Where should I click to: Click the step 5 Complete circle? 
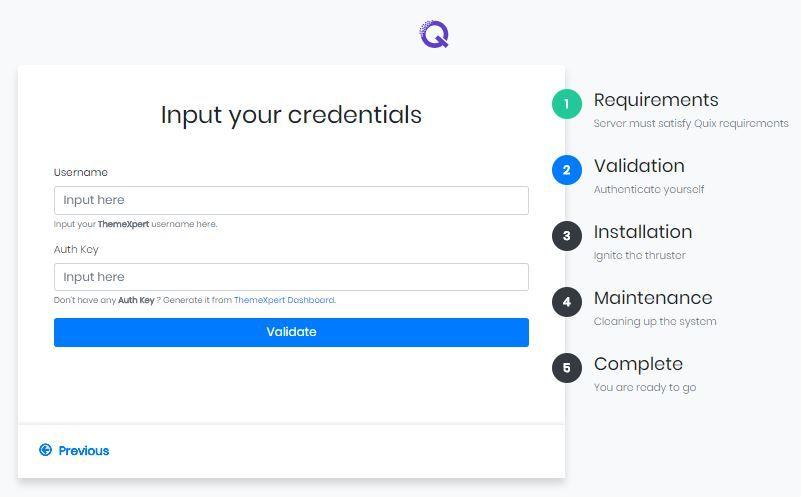pos(566,368)
